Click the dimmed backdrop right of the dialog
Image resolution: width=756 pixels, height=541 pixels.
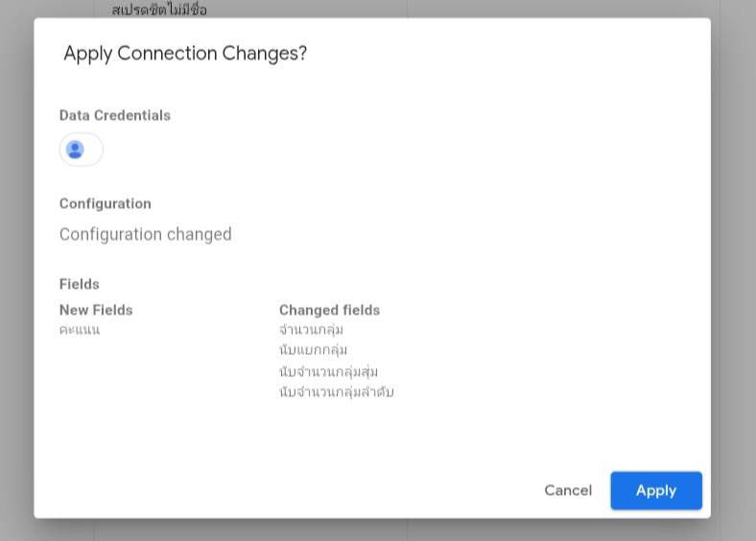733,269
